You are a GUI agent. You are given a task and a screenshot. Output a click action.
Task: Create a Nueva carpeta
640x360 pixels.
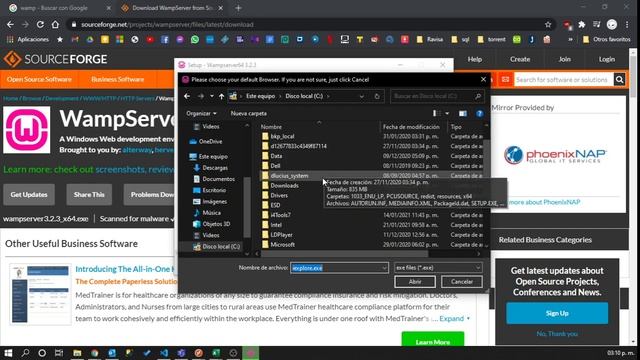click(x=249, y=113)
